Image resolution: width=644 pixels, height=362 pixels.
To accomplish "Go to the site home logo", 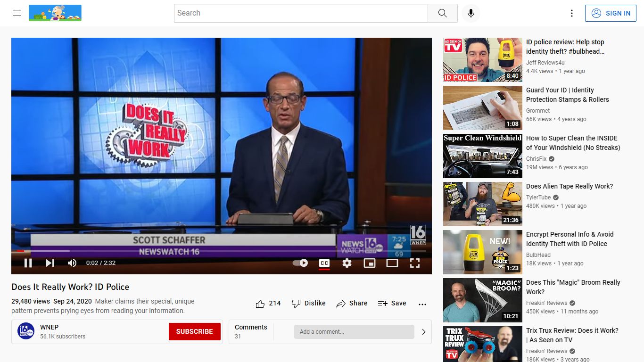I will (x=55, y=13).
